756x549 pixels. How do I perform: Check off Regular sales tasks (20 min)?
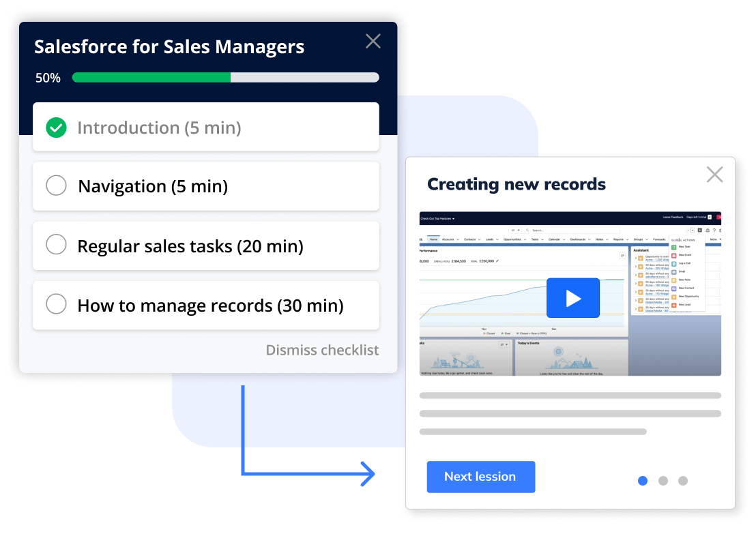[56, 246]
